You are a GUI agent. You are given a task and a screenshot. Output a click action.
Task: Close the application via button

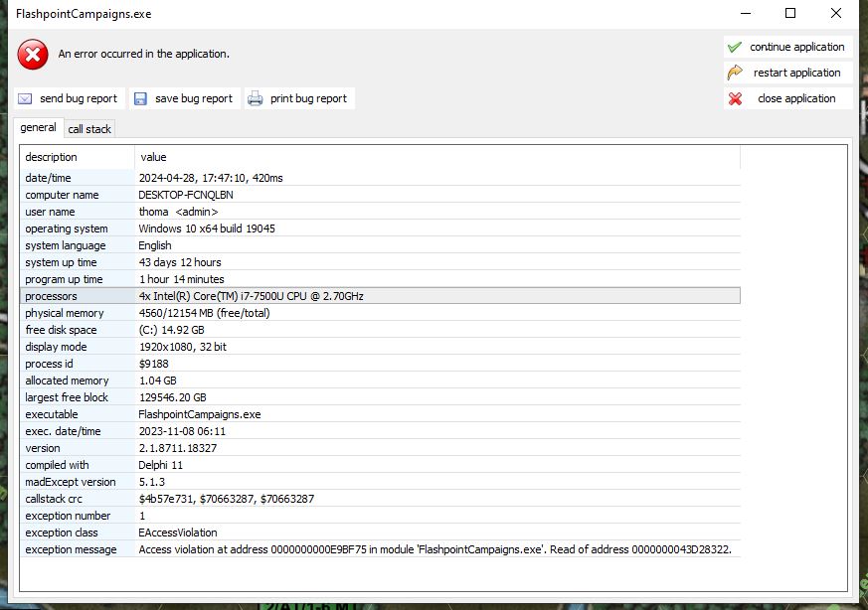pos(787,98)
